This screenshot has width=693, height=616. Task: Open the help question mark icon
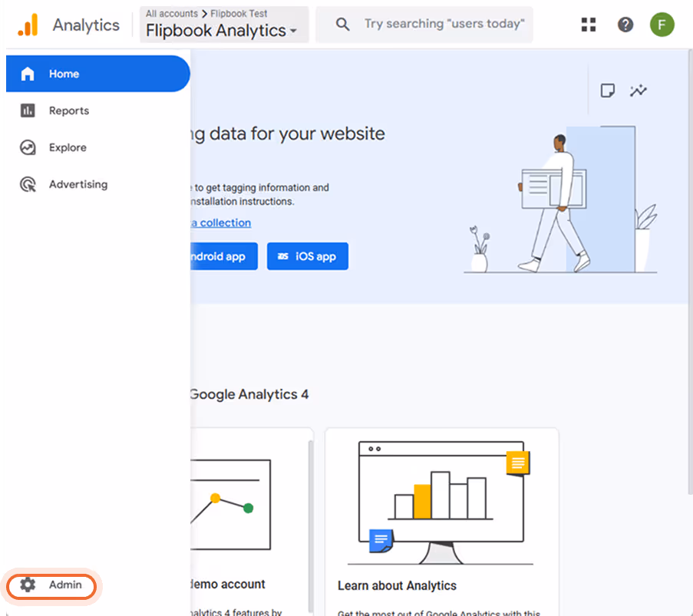pyautogui.click(x=625, y=25)
